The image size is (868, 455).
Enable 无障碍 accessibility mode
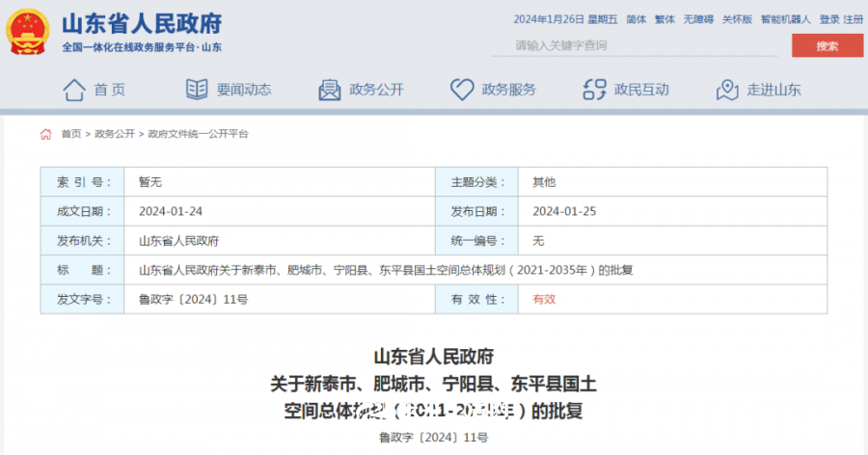tap(698, 18)
